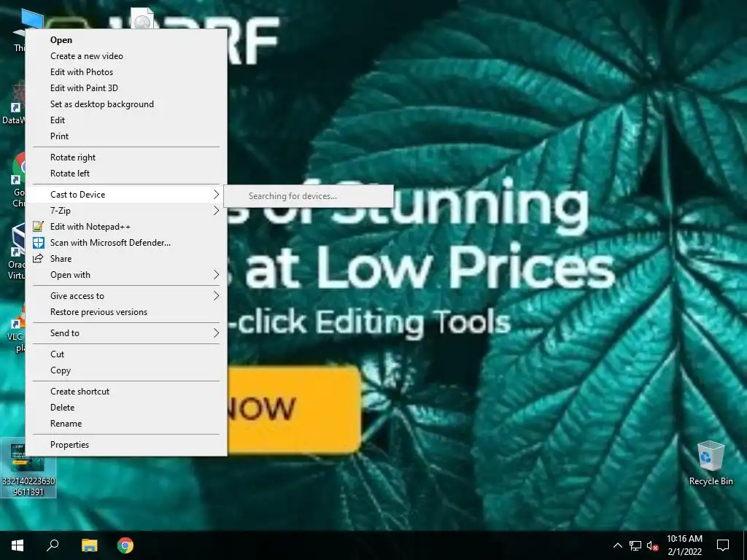Image resolution: width=747 pixels, height=560 pixels.
Task: Expand the Open with submenu arrow
Action: tap(216, 275)
